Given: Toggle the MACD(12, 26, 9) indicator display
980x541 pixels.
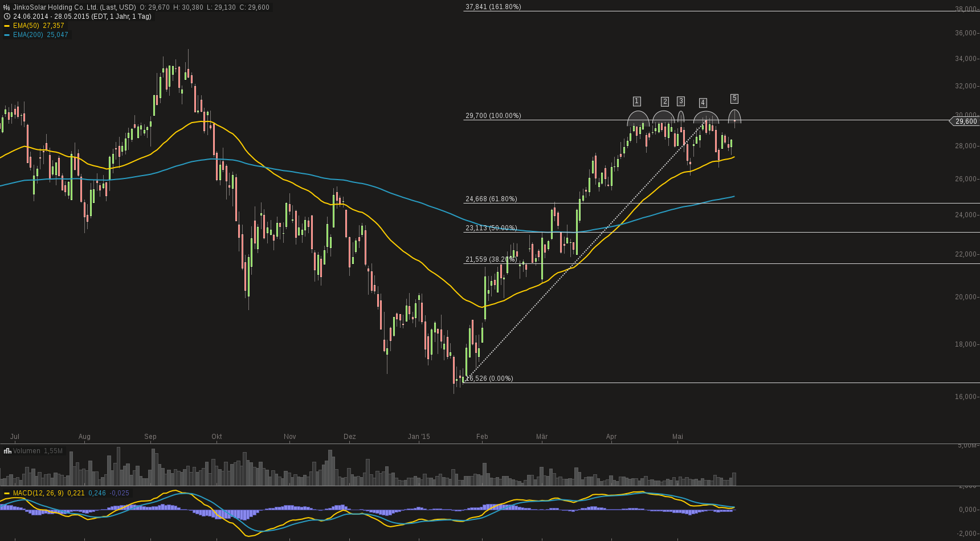Looking at the screenshot, I should point(39,493).
